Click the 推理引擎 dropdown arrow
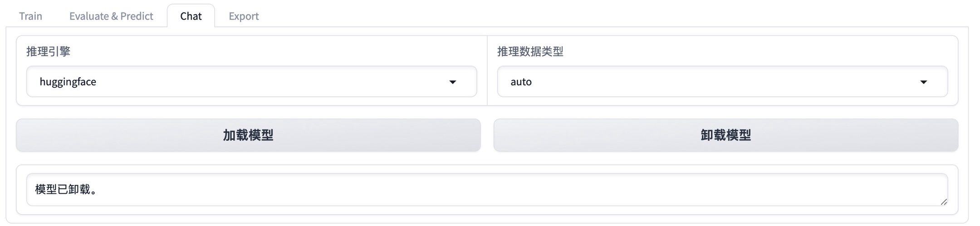This screenshot has height=226, width=980. (x=452, y=82)
